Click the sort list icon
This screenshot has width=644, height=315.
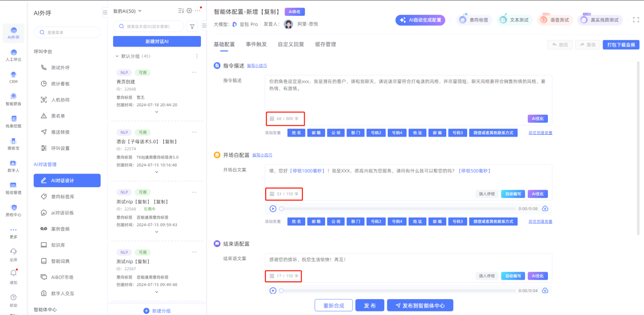tap(181, 11)
